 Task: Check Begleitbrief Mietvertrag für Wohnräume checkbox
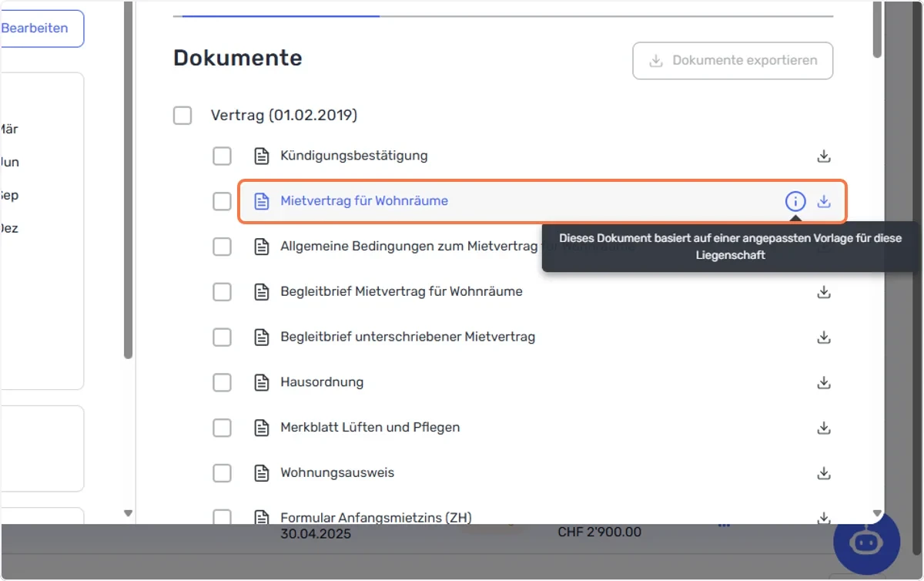click(222, 292)
